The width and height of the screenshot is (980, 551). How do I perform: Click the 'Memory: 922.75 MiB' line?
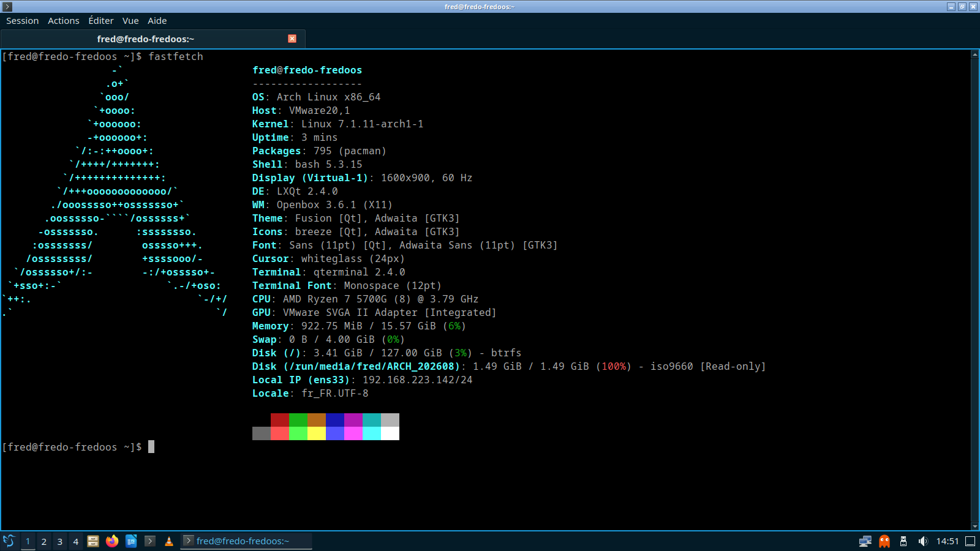coord(359,326)
